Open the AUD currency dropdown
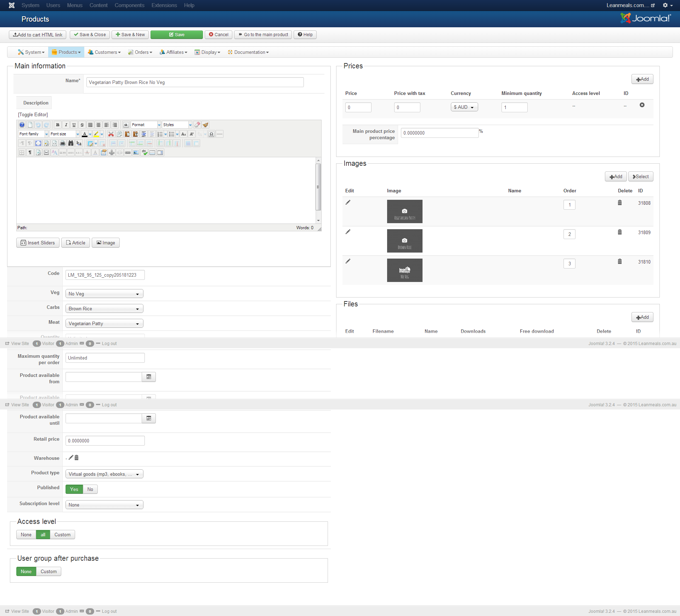The height and width of the screenshot is (616, 680). pyautogui.click(x=464, y=107)
